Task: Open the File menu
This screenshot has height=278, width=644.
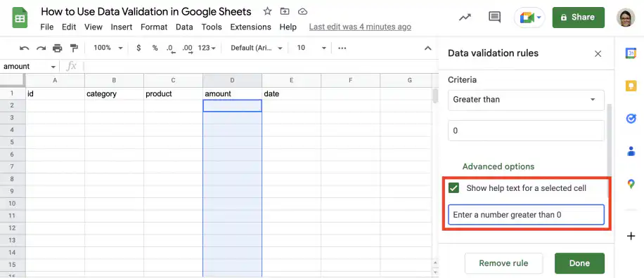Action: pos(47,27)
